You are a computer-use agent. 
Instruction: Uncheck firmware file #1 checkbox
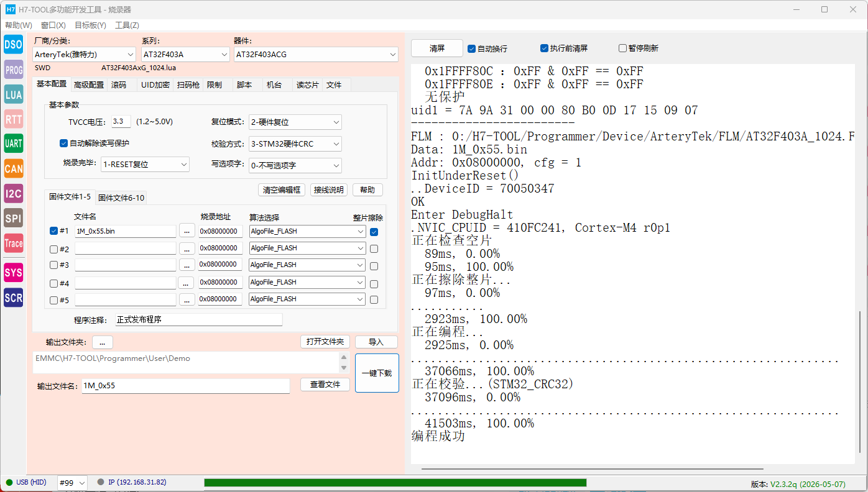53,231
